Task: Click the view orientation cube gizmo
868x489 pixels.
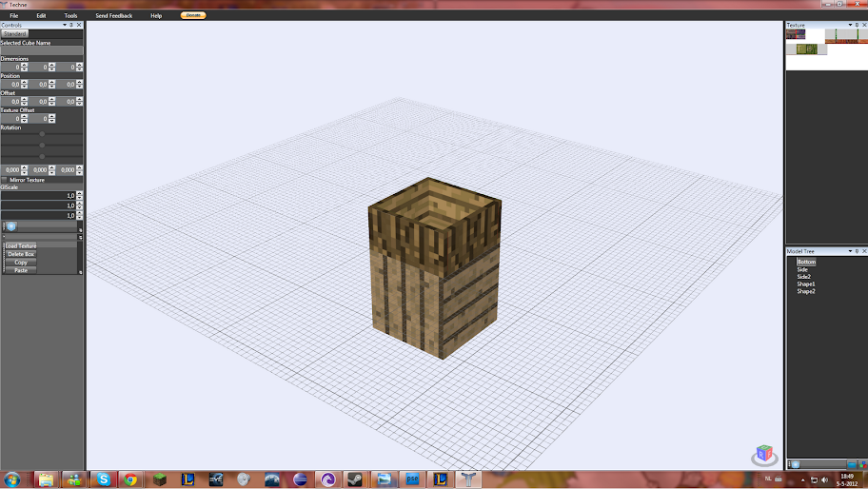Action: pyautogui.click(x=764, y=456)
